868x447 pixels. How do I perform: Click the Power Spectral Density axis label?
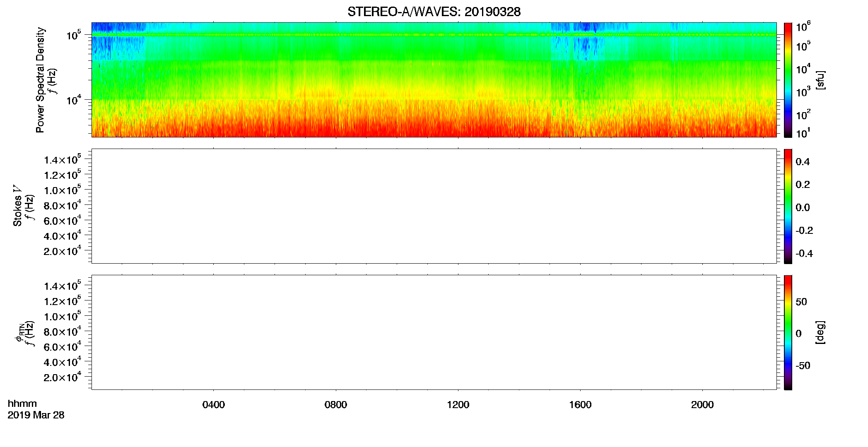click(40, 80)
